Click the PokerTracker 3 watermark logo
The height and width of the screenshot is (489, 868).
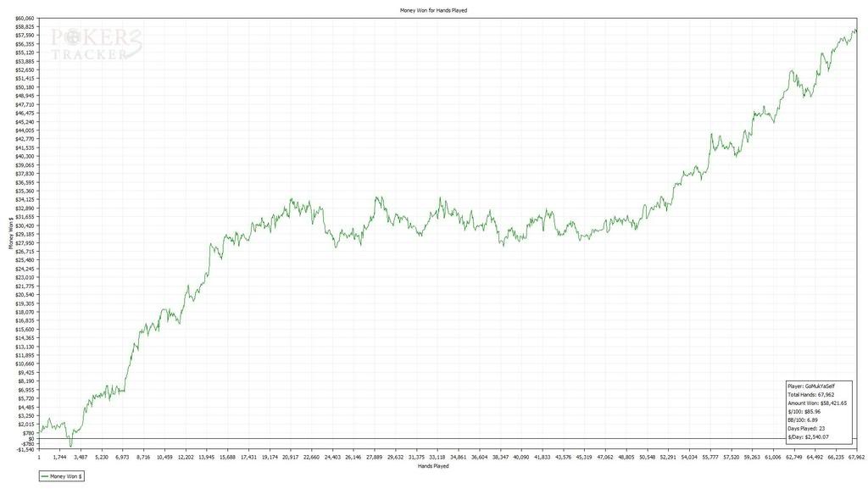95,44
